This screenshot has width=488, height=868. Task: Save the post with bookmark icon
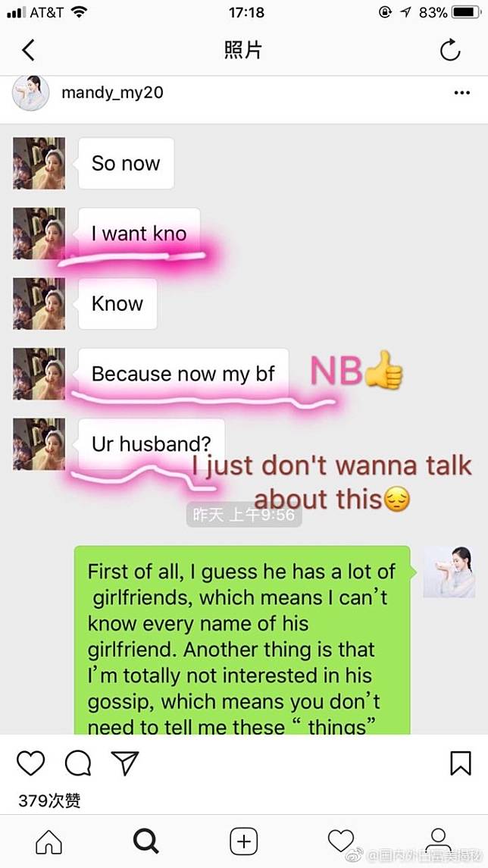pos(460,763)
